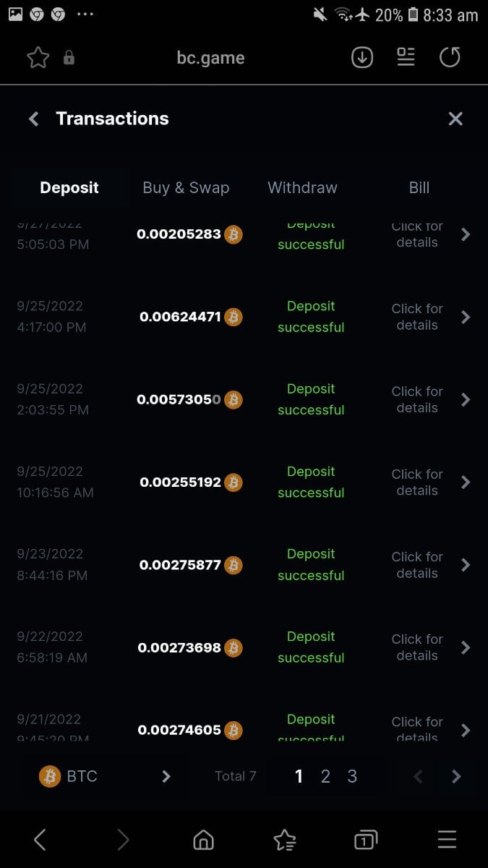
Task: Open bookmarks list in bottom bar
Action: [x=285, y=840]
